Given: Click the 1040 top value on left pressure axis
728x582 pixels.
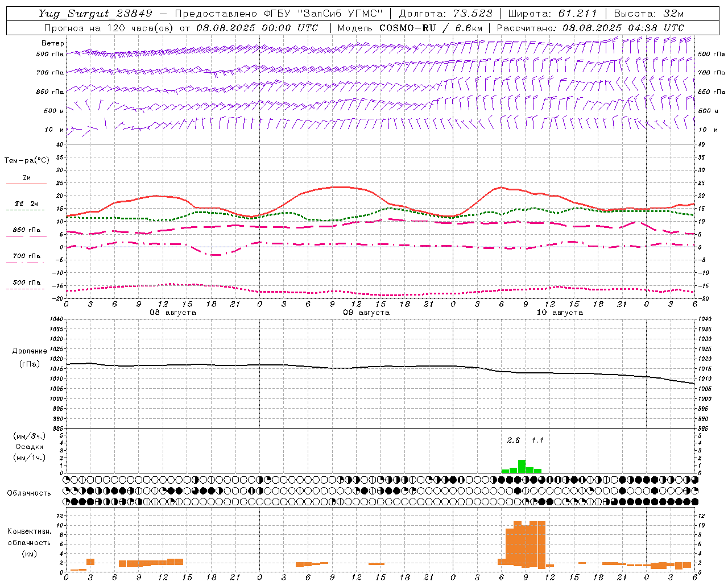Looking at the screenshot, I should click(56, 319).
